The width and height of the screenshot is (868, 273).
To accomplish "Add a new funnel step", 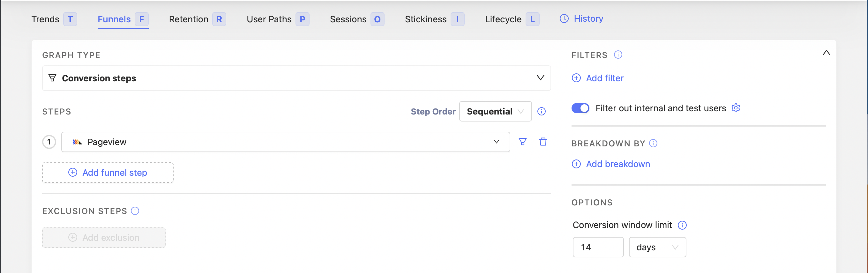I will 108,172.
